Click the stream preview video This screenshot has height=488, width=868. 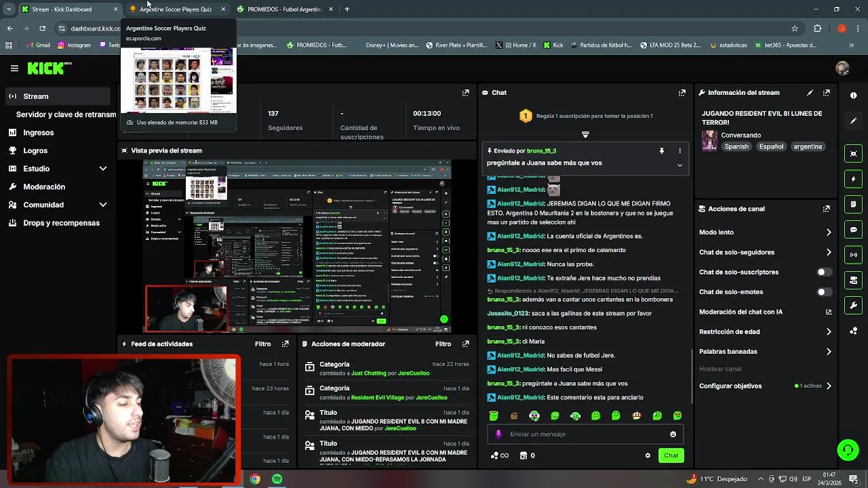pyautogui.click(x=298, y=246)
